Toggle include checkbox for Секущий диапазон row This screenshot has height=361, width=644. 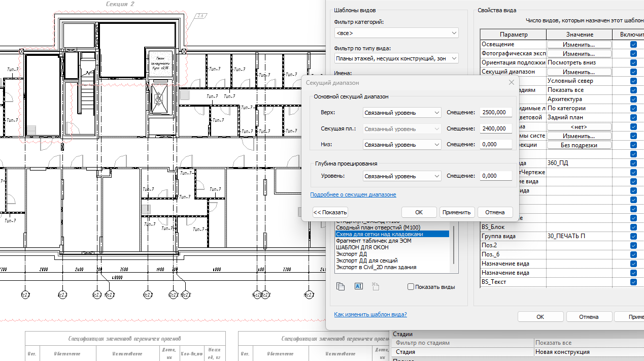(633, 72)
